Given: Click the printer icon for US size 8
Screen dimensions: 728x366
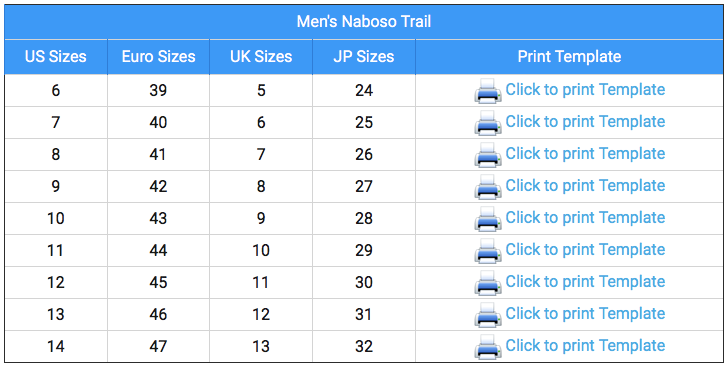Looking at the screenshot, I should [488, 155].
